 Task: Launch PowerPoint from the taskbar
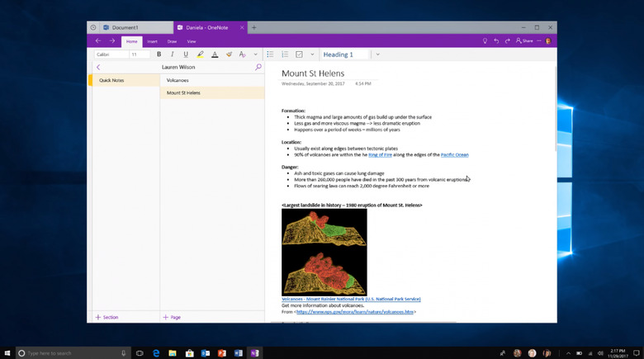[x=222, y=352]
